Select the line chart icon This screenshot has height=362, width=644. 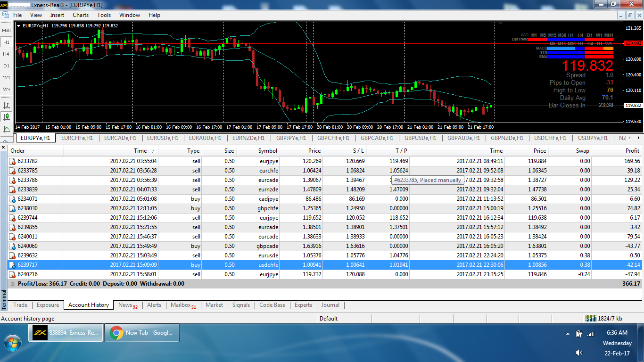pyautogui.click(x=6, y=129)
